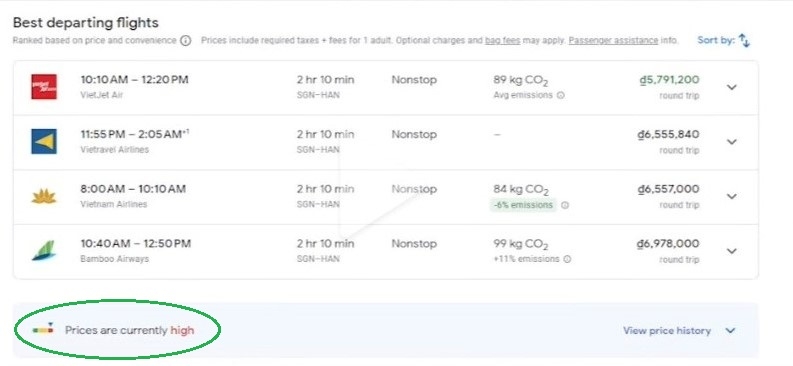Viewport: 793px width, 366px height.
Task: Click info icon beside +11% emissions
Action: coord(567,259)
